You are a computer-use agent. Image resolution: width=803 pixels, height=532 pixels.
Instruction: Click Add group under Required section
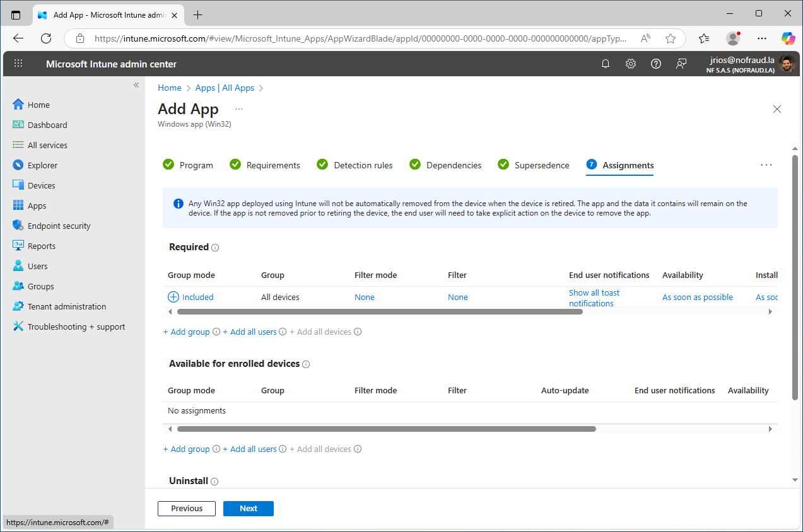[x=187, y=332]
